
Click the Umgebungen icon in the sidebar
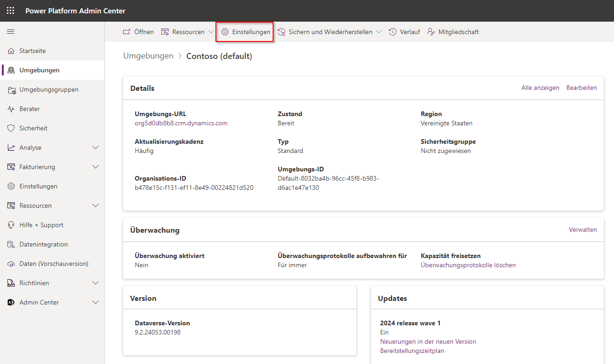(11, 70)
